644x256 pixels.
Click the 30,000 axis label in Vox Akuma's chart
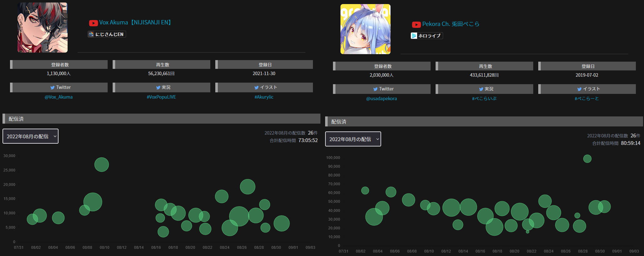point(9,156)
